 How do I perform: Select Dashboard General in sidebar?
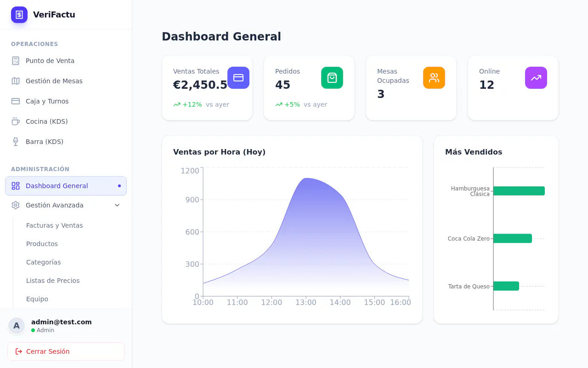66,186
